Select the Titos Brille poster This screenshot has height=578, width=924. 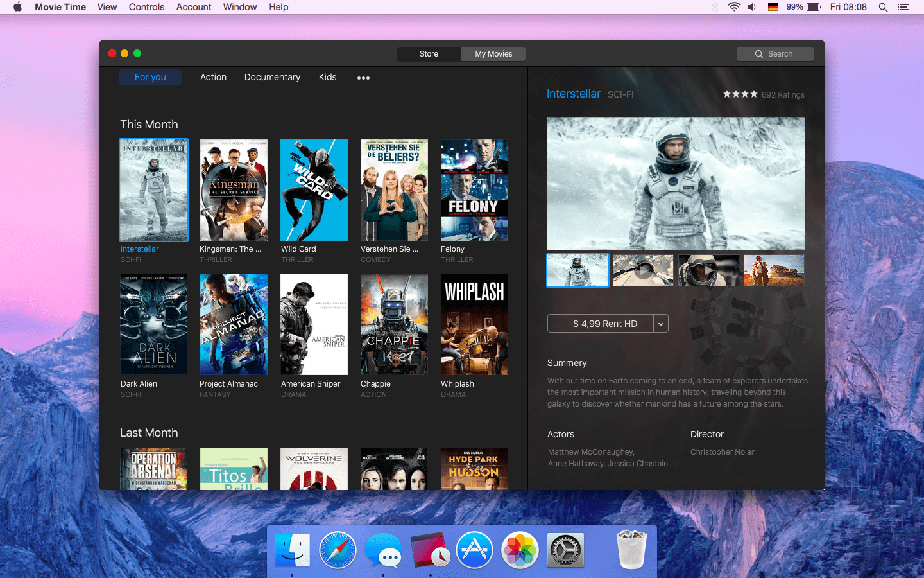coord(234,469)
